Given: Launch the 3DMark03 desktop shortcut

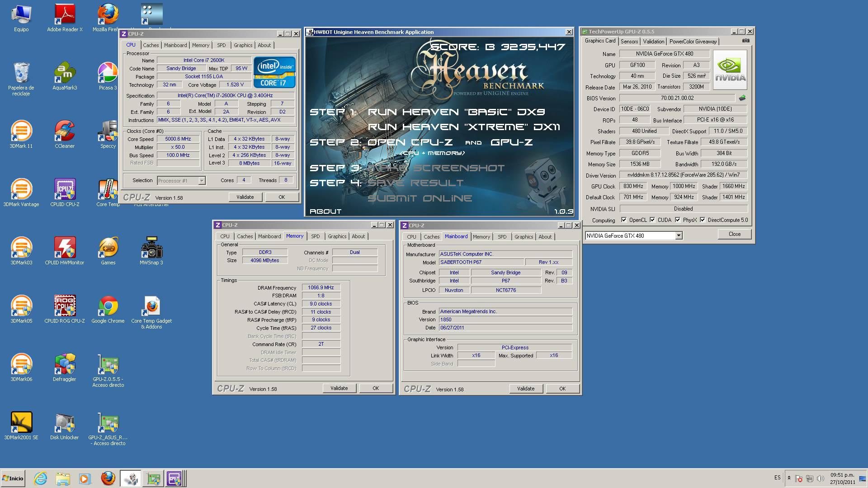Looking at the screenshot, I should point(21,251).
